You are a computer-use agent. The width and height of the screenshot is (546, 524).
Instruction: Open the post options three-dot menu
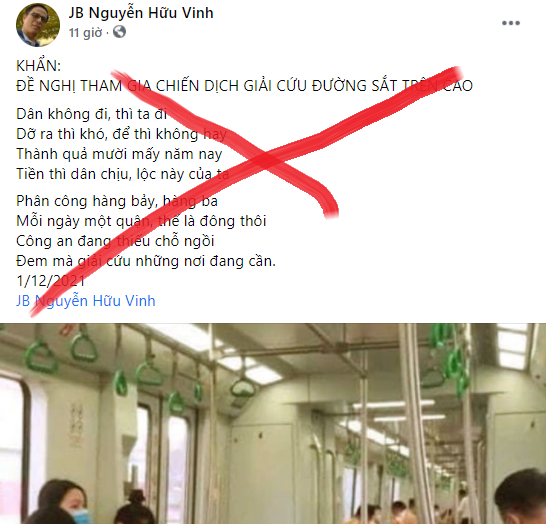tap(511, 23)
